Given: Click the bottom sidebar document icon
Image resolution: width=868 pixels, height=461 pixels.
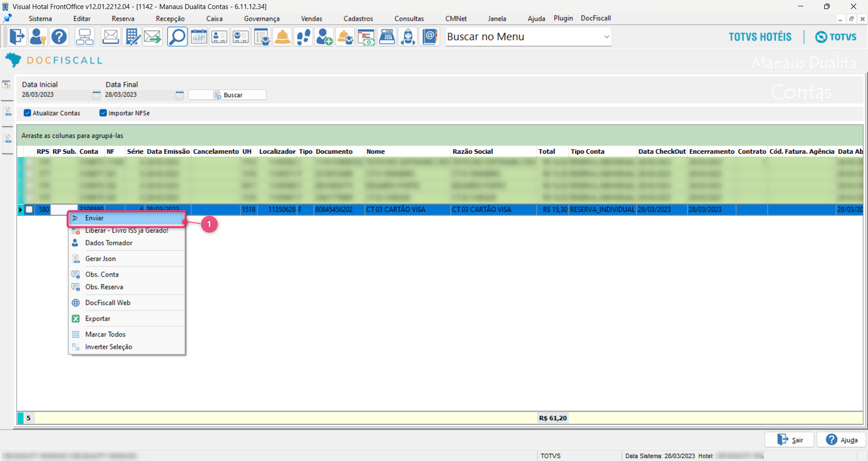Looking at the screenshot, I should [7, 138].
